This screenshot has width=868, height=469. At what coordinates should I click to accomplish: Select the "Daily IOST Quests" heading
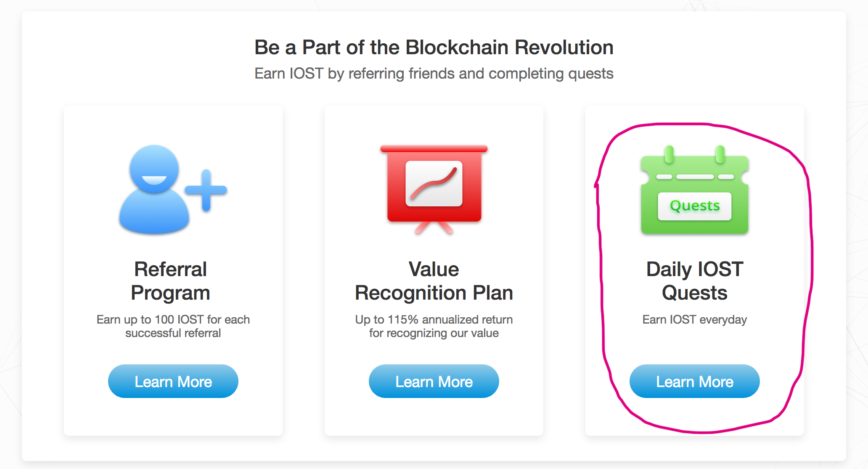695,281
